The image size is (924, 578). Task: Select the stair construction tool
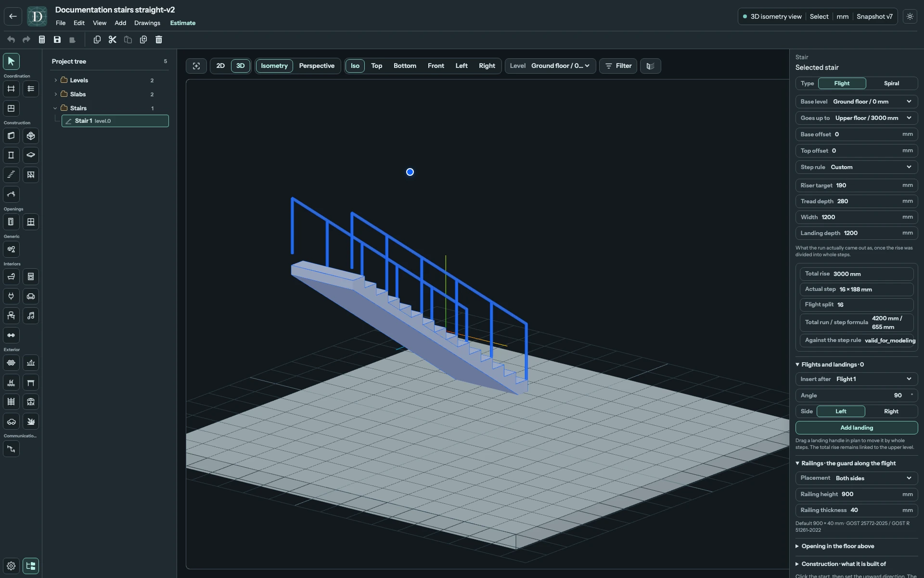coord(11,175)
